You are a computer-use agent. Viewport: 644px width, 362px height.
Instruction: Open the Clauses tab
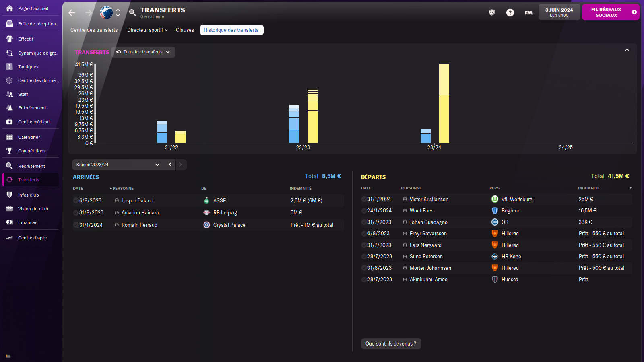coord(185,30)
